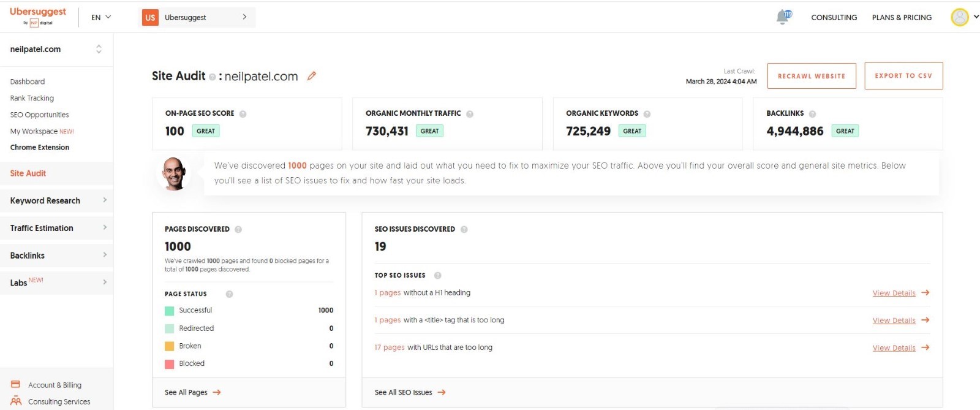Open Consulting in top navigation
Viewport: 980px width, 410px height.
[x=834, y=18]
